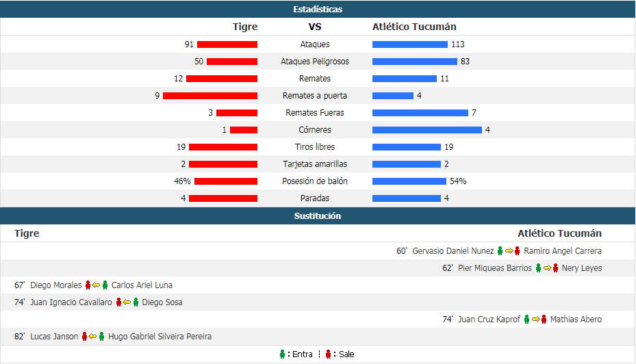Click green player icon before Diego Sosa
Screen dimensions: 636x364
(136, 302)
